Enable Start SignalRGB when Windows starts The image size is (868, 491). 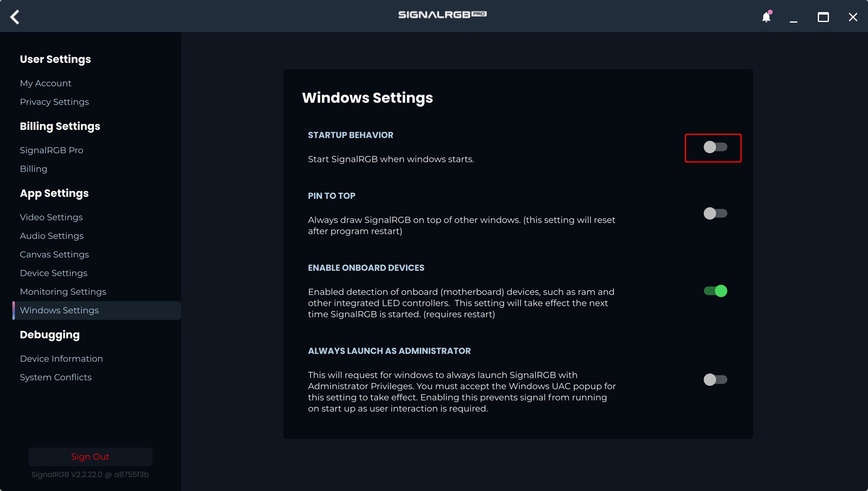click(x=715, y=147)
